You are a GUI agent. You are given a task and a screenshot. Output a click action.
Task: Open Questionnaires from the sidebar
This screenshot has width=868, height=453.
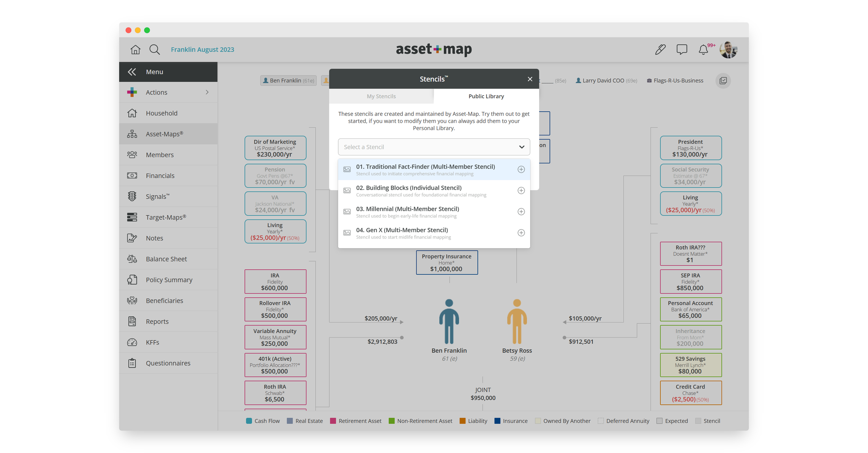click(168, 363)
